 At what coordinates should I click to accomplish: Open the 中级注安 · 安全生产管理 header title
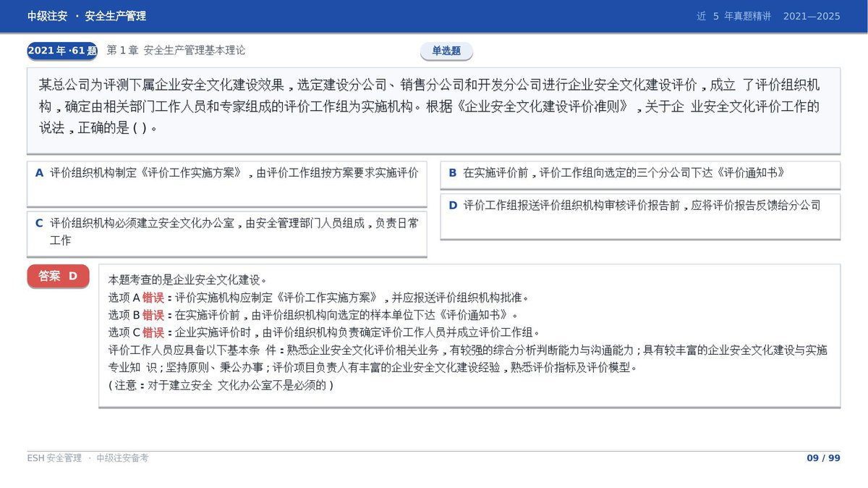pos(87,16)
